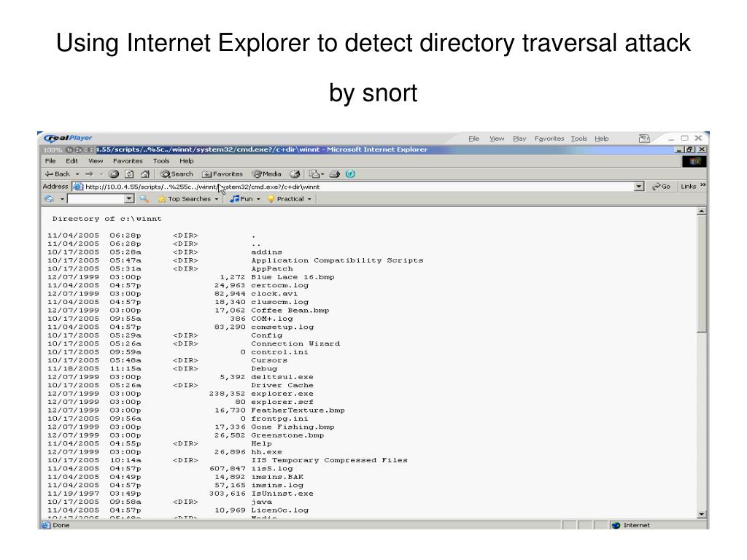Open the search toolbar combo box arrow
747x560 pixels.
click(x=129, y=199)
